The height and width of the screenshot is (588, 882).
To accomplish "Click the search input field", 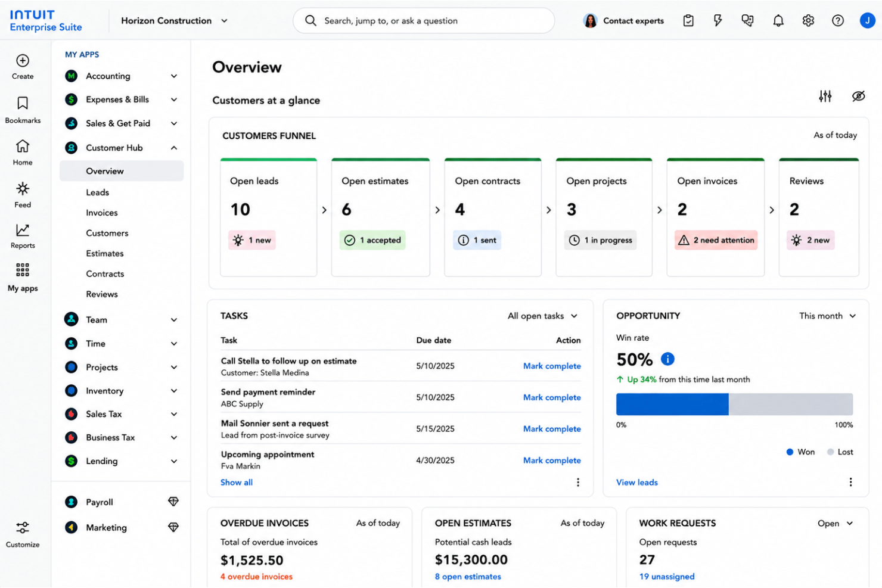I will [x=424, y=21].
